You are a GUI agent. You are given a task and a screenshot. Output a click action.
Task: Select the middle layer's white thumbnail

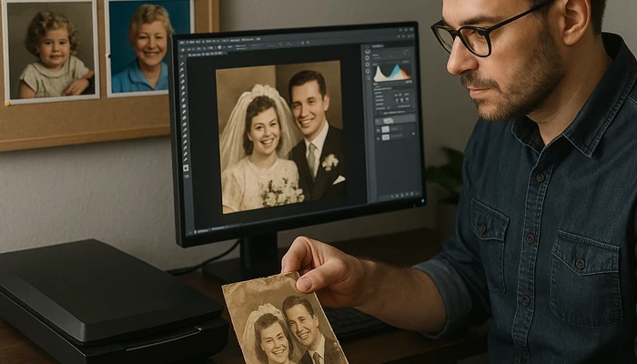click(386, 129)
